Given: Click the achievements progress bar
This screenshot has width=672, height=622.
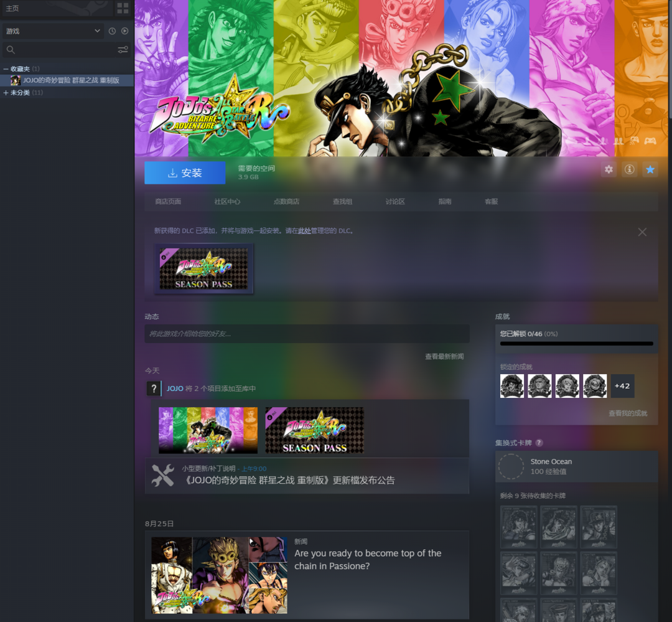Looking at the screenshot, I should tap(576, 344).
